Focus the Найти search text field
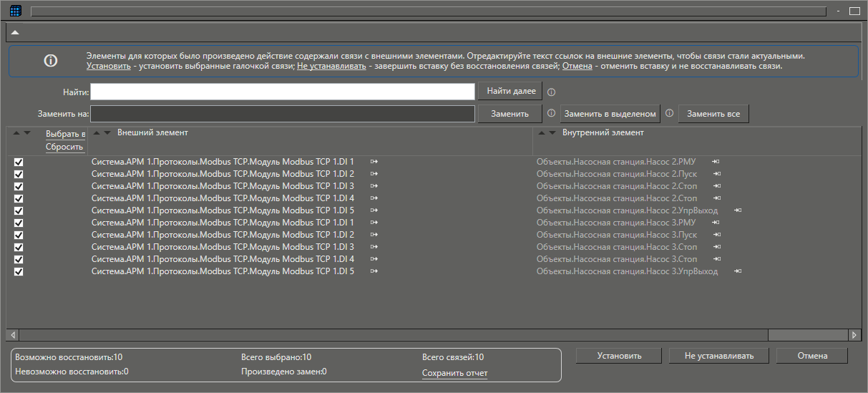Image resolution: width=868 pixels, height=393 pixels. point(282,92)
